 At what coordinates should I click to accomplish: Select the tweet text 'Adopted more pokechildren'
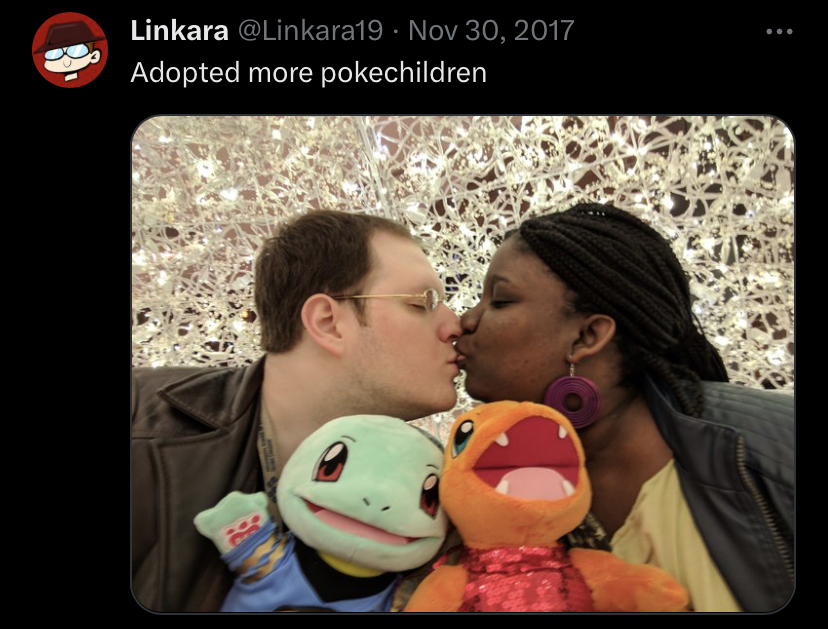point(308,72)
